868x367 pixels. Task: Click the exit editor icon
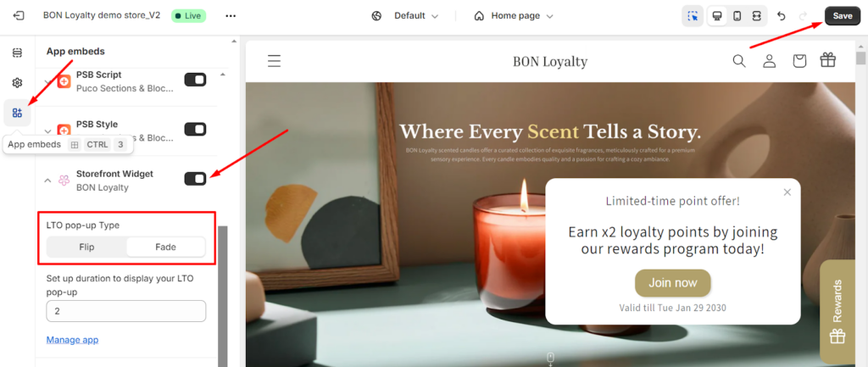[18, 15]
